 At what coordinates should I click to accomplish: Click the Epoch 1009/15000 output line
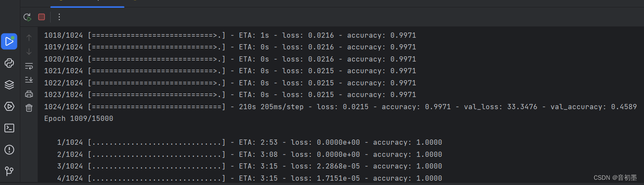(x=79, y=119)
